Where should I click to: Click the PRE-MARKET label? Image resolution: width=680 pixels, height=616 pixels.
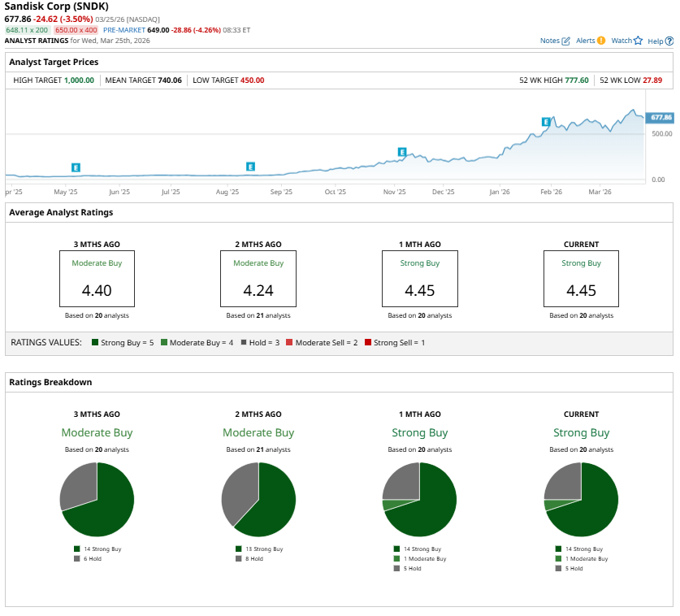click(124, 30)
